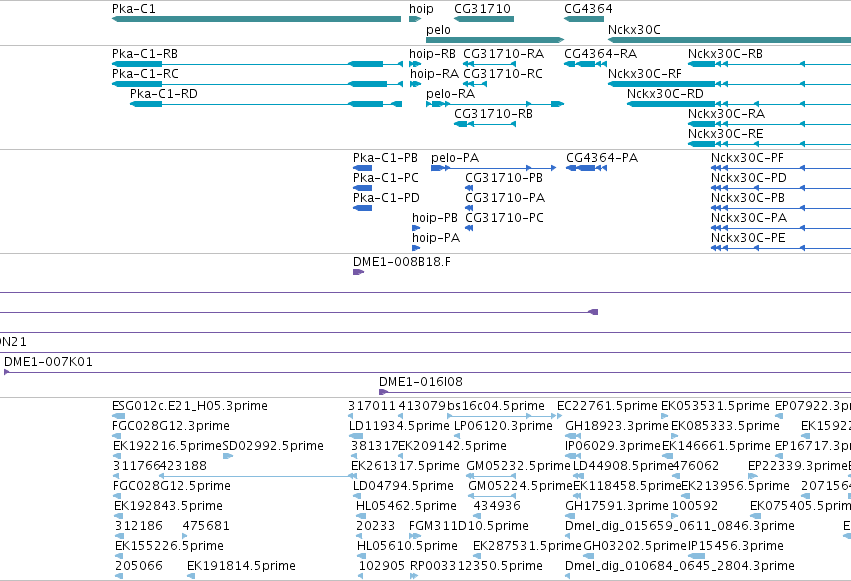Select CG31710-PA protein label
The image size is (851, 581).
[x=505, y=198]
